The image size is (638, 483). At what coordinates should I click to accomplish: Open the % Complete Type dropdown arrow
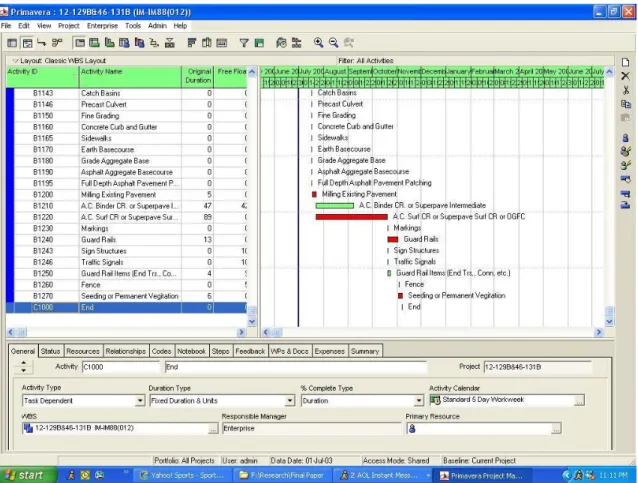[419, 401]
